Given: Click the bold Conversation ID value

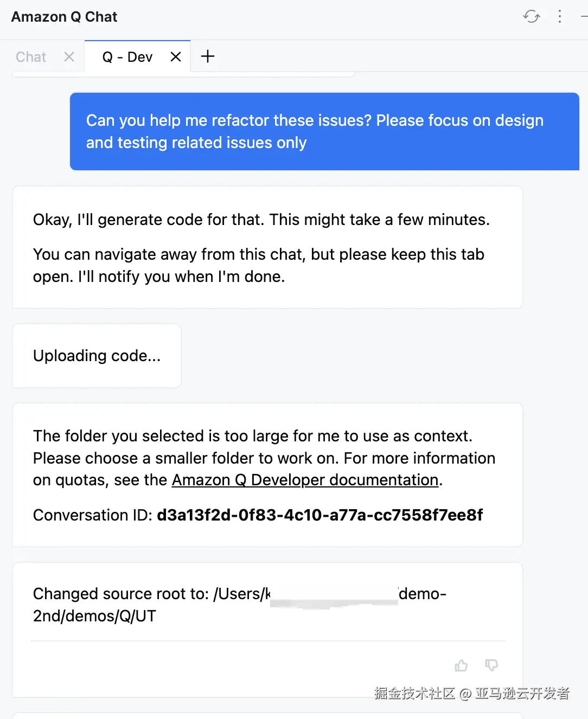Looking at the screenshot, I should [x=319, y=515].
